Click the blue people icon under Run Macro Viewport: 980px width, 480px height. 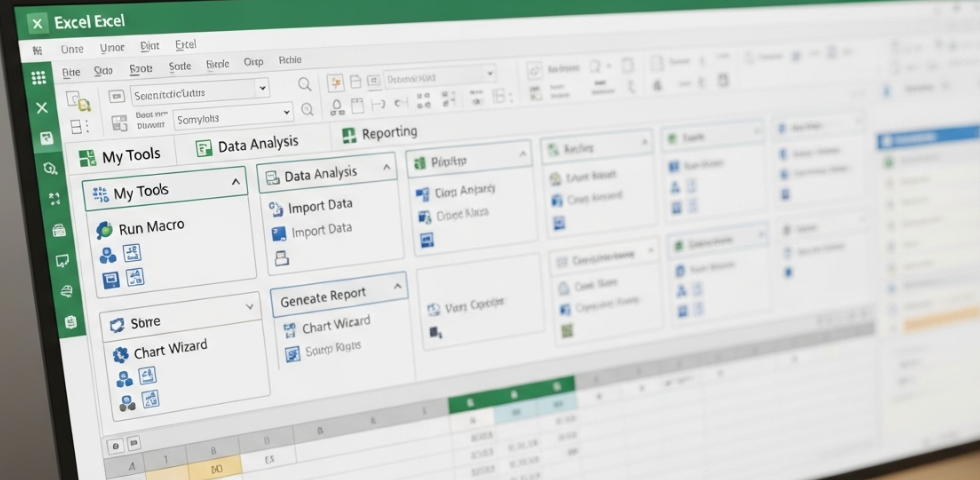pos(108,255)
